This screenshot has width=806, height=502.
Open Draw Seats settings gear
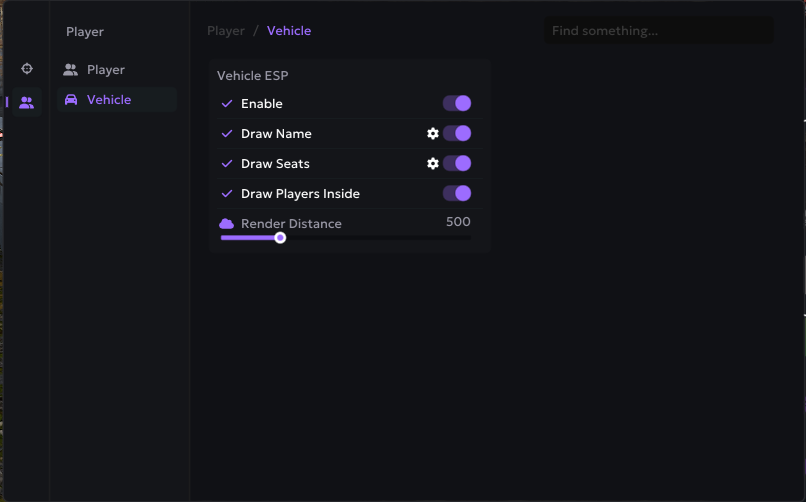pyautogui.click(x=433, y=163)
